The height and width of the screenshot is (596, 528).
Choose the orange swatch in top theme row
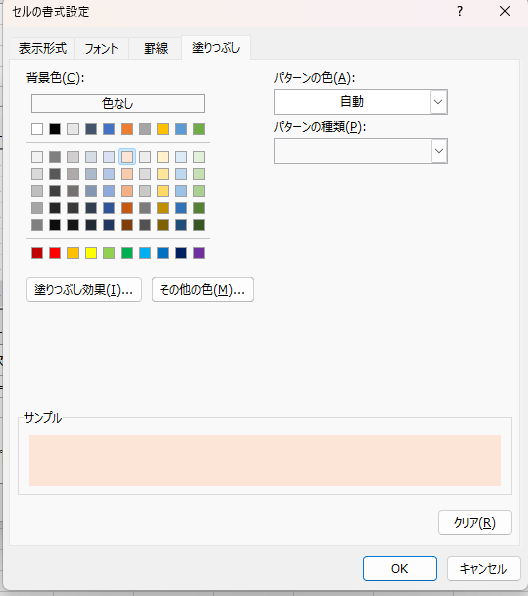point(127,129)
